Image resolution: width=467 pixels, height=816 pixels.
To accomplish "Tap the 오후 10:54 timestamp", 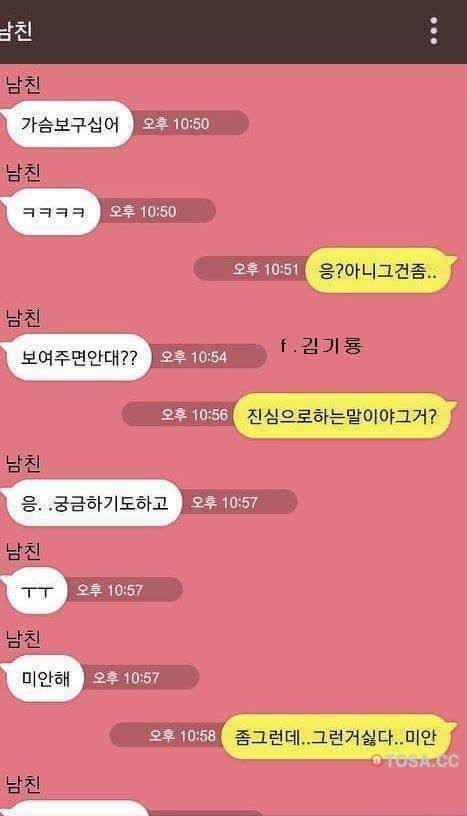I will pyautogui.click(x=194, y=357).
